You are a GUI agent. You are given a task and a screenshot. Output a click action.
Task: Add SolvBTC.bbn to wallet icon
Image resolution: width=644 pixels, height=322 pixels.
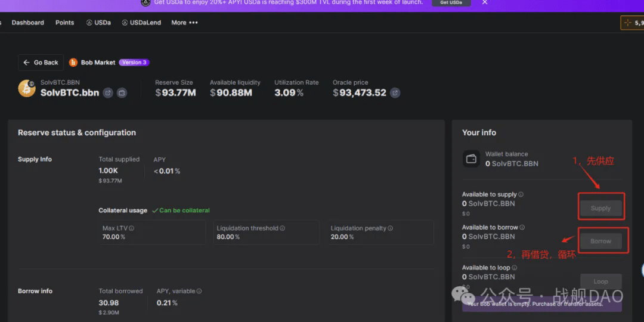[x=122, y=93]
